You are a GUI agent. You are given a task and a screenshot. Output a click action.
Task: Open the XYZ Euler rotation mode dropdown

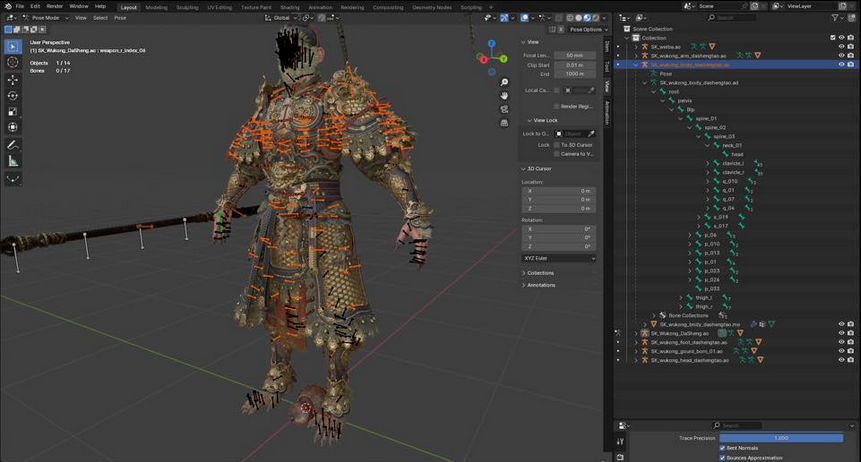click(559, 258)
